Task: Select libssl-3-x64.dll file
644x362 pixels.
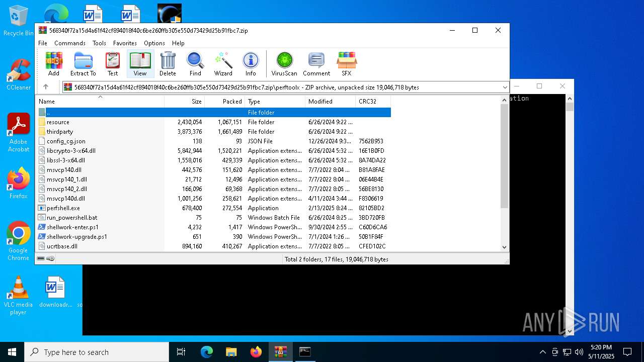Action: point(214,160)
